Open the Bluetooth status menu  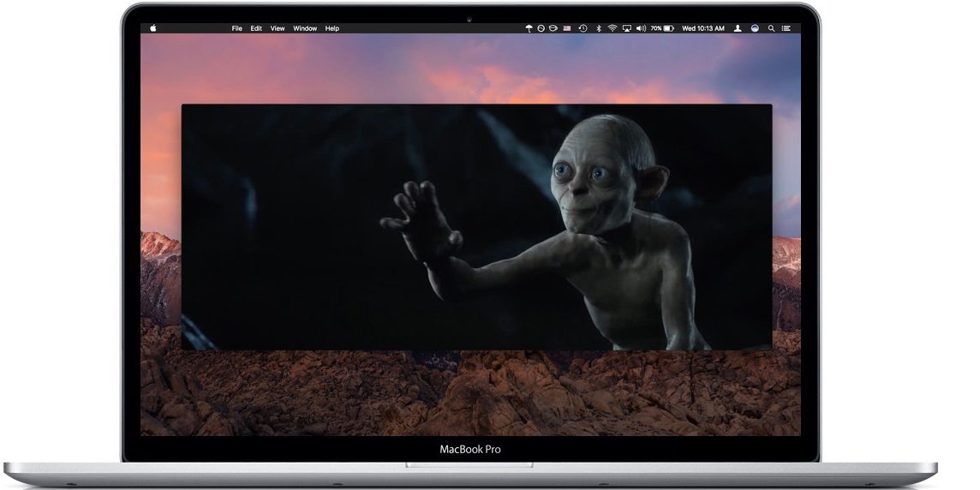tap(599, 28)
